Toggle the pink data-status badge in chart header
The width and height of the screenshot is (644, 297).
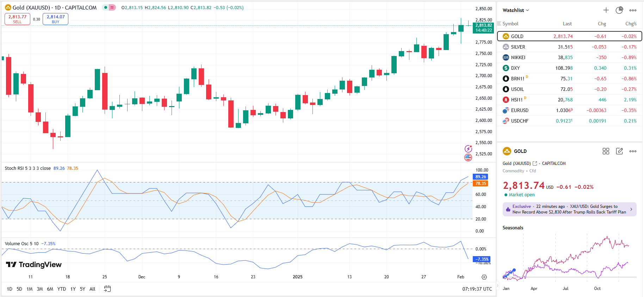[112, 7]
